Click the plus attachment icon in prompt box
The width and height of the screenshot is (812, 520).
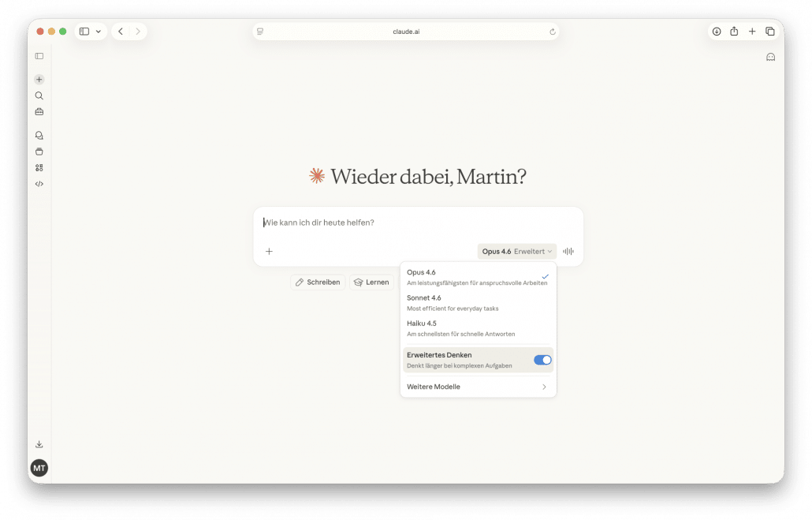(269, 252)
